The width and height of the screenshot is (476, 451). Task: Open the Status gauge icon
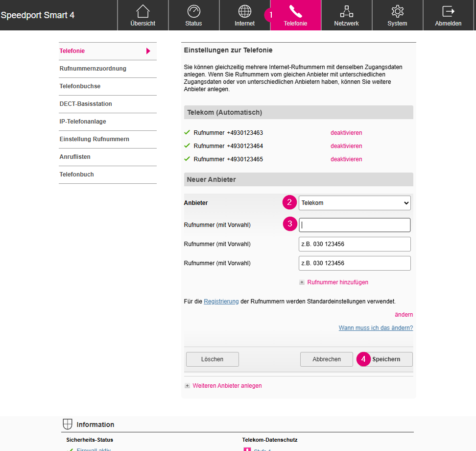pos(193,12)
